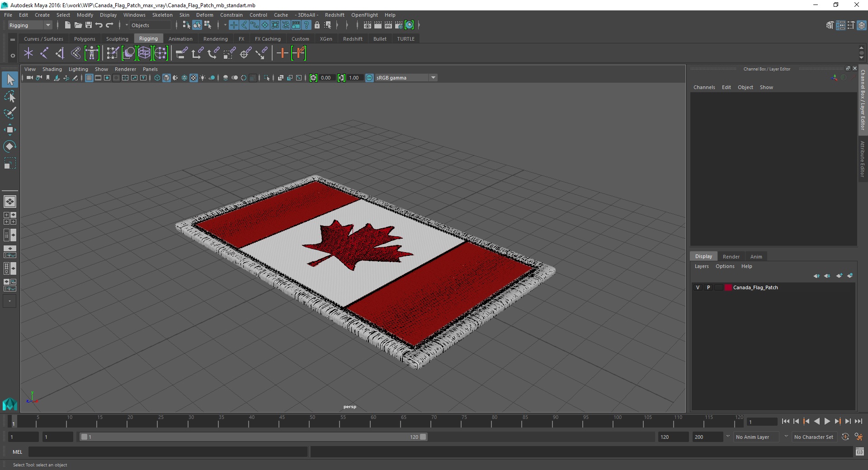
Task: Click the Create Joint tool shelf icon
Action: [44, 53]
